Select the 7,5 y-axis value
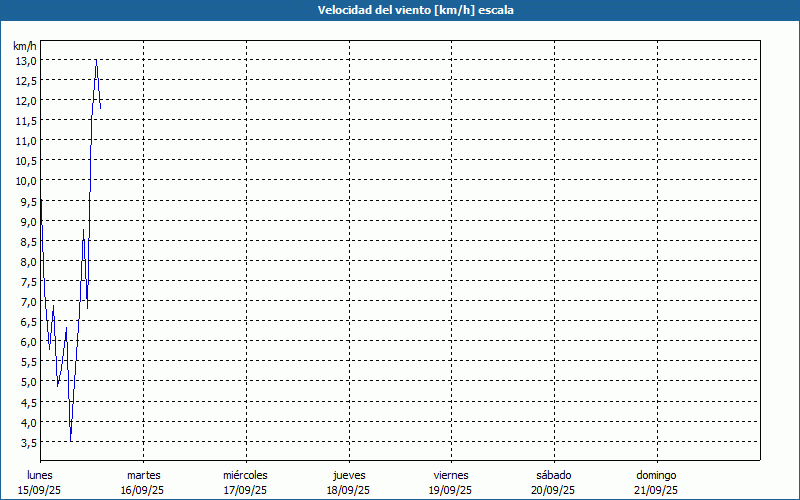The width and height of the screenshot is (800, 500). click(x=29, y=282)
